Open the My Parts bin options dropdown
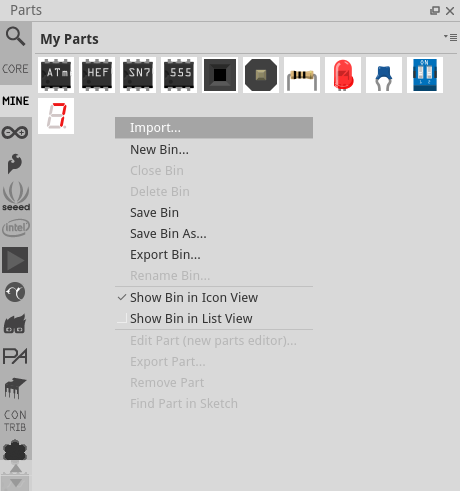460x491 pixels. coord(450,37)
